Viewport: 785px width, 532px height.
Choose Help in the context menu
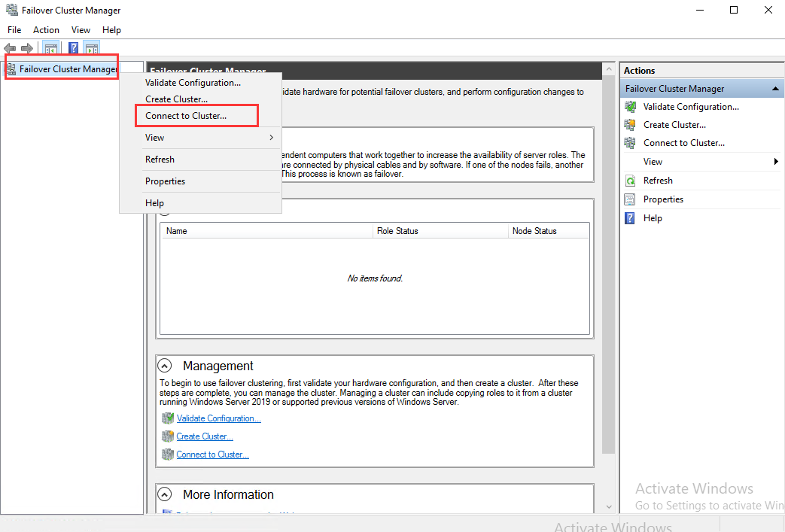(x=200, y=203)
